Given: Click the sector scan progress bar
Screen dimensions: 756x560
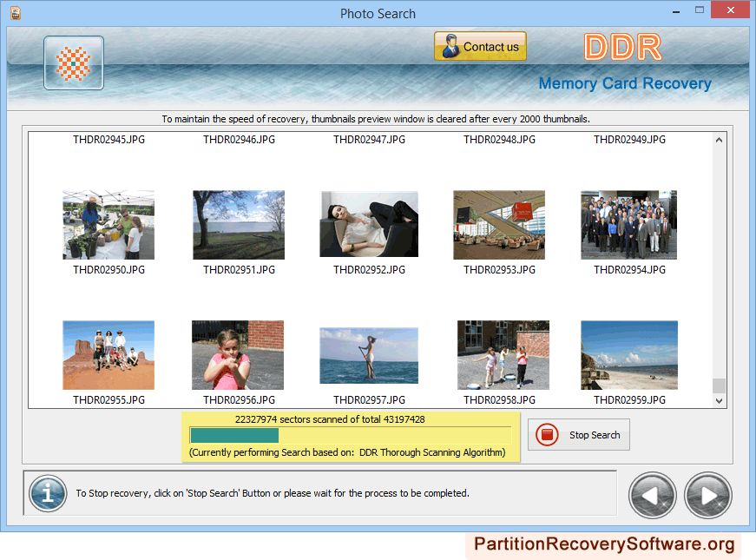Looking at the screenshot, I should coord(351,436).
